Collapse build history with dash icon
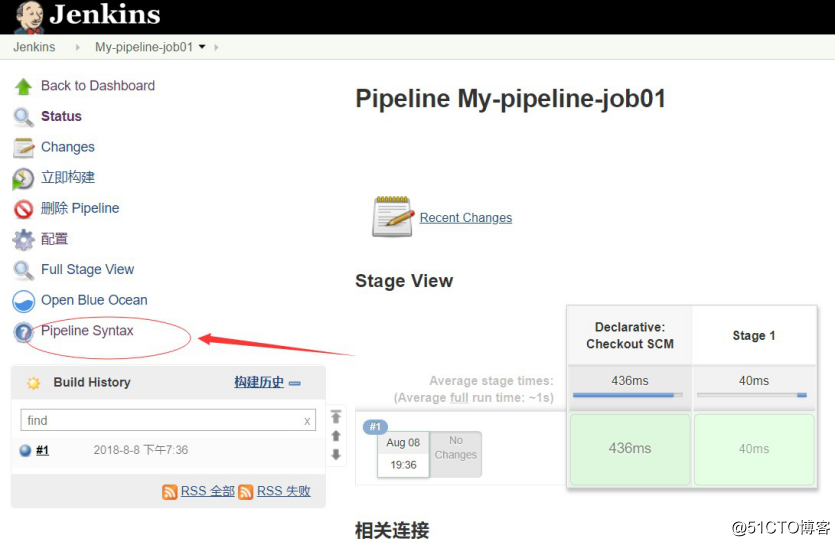840x546 pixels. 295,383
